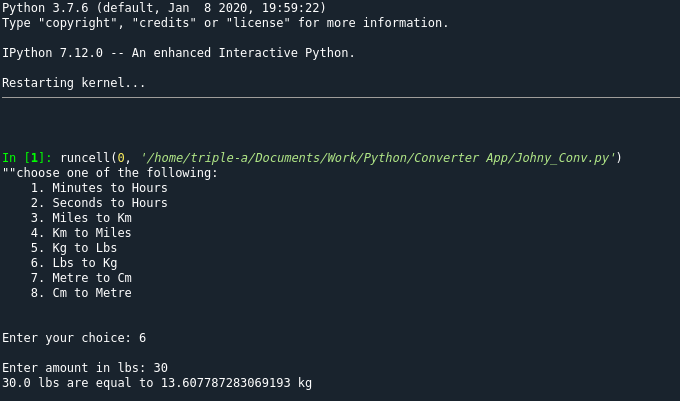Click the "7. Metre to Cm" option line
Image resolution: width=680 pixels, height=401 pixels.
click(81, 278)
